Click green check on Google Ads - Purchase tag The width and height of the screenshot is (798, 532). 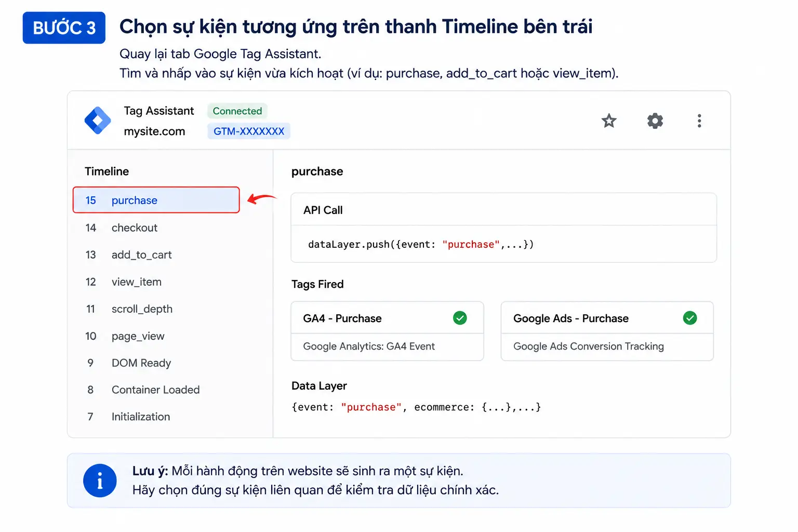click(x=690, y=318)
